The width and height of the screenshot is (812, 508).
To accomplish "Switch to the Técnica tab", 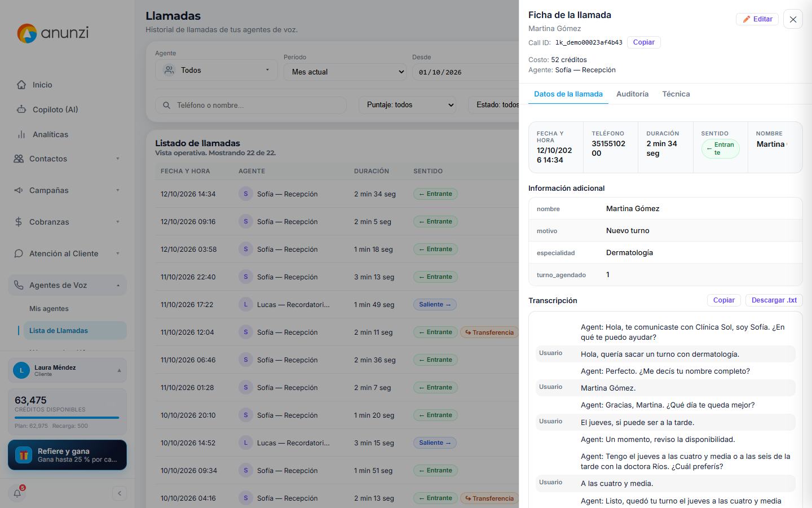I will pyautogui.click(x=676, y=94).
